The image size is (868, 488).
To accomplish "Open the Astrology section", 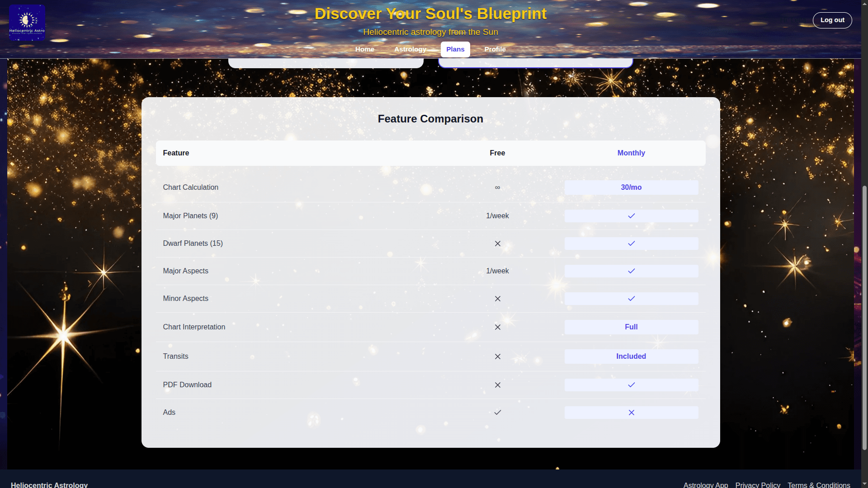I will point(410,49).
